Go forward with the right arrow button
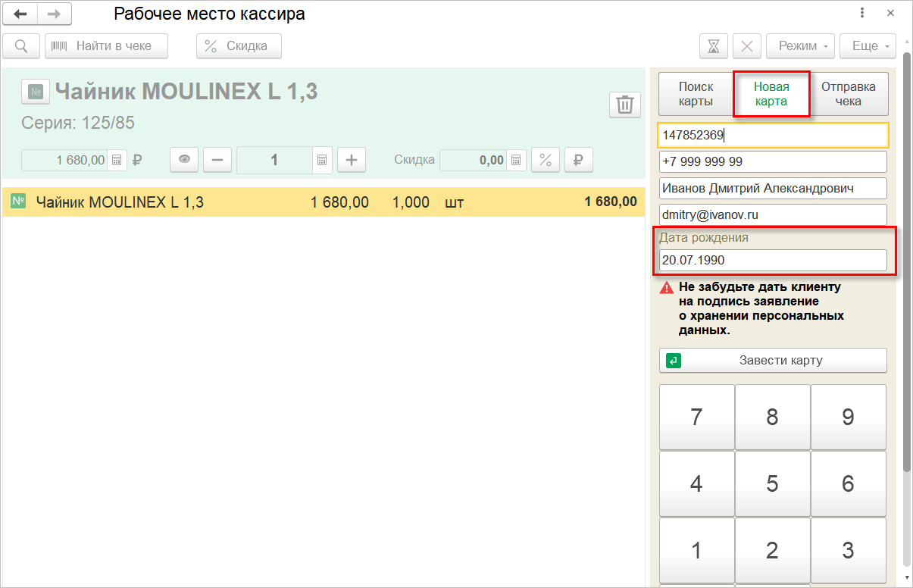The height and width of the screenshot is (588, 913). tap(54, 14)
